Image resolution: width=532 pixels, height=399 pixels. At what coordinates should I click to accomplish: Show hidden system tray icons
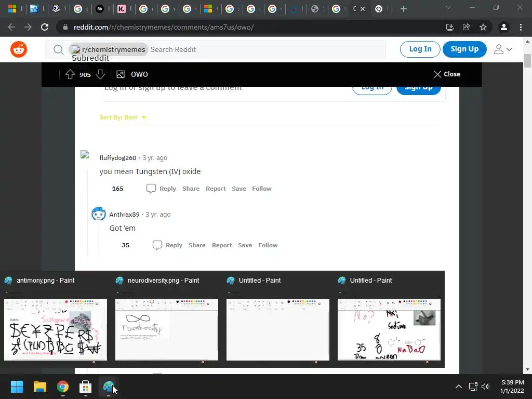click(x=458, y=387)
